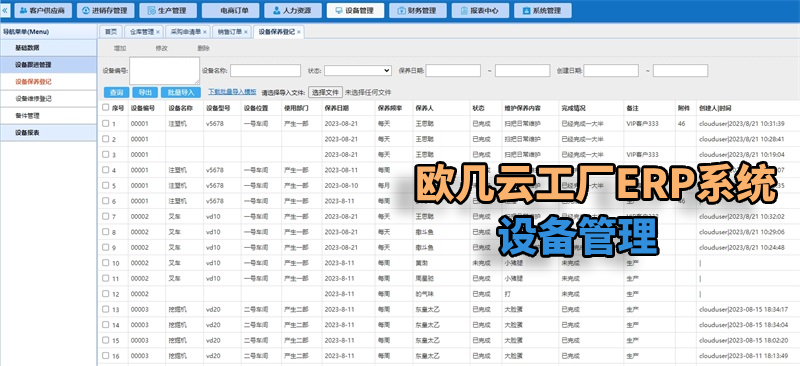The width and height of the screenshot is (800, 366).
Task: Click clouduser|2023-08-11 18:13:49 in row 16
Action: tap(743, 356)
